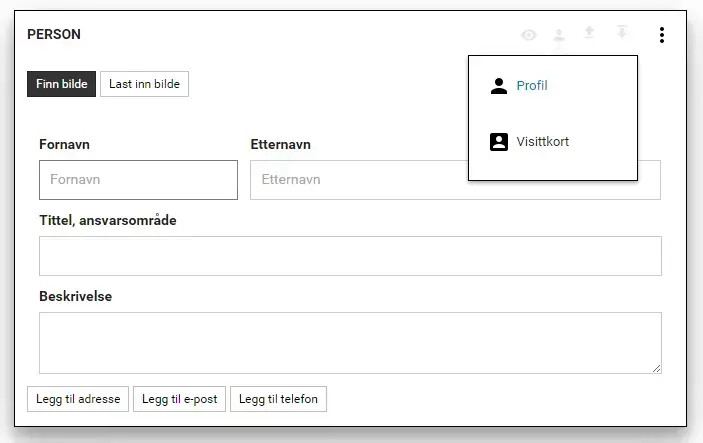Toggle the faded eye visibility icon
This screenshot has width=703, height=443.
pos(529,35)
